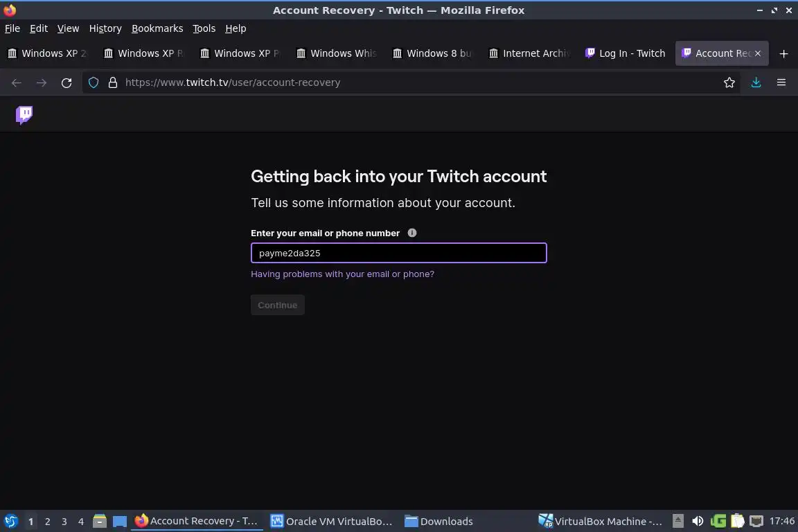This screenshot has width=798, height=532.
Task: Open the network monitor tray icon
Action: click(x=756, y=521)
